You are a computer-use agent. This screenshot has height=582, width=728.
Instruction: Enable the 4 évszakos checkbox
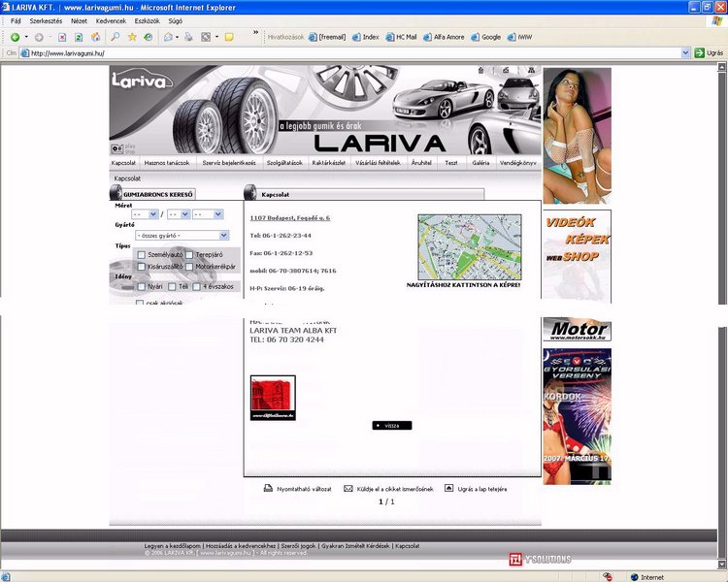[197, 287]
